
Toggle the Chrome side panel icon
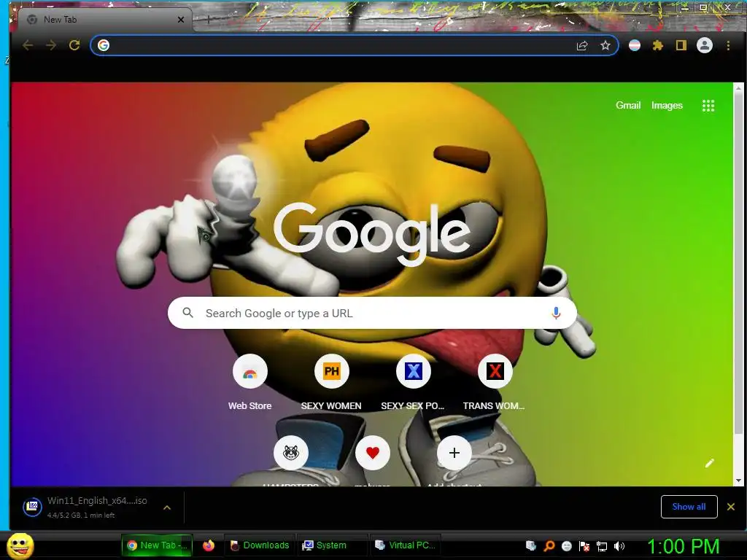tap(681, 45)
